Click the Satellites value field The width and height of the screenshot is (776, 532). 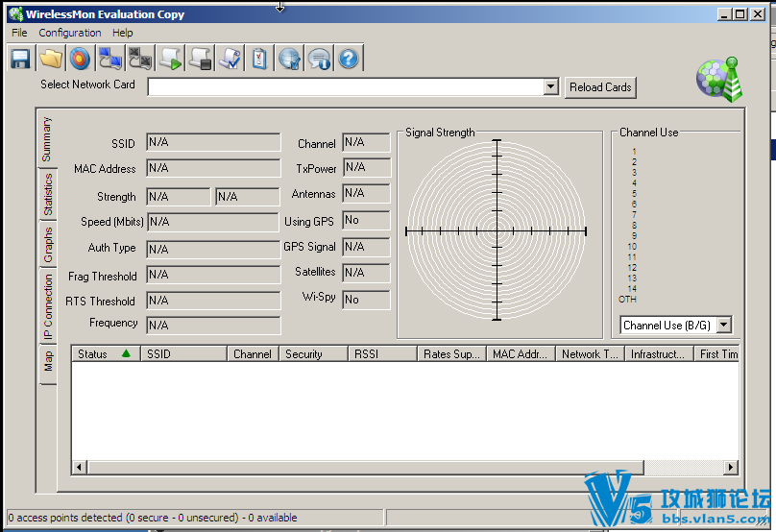point(366,273)
